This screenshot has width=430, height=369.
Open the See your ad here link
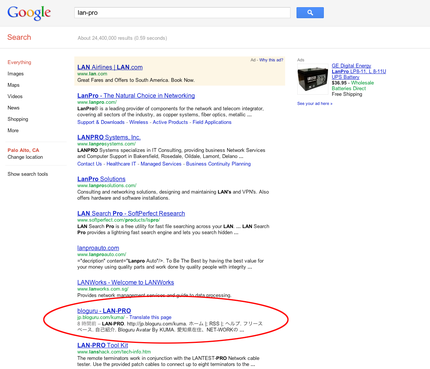(x=315, y=104)
